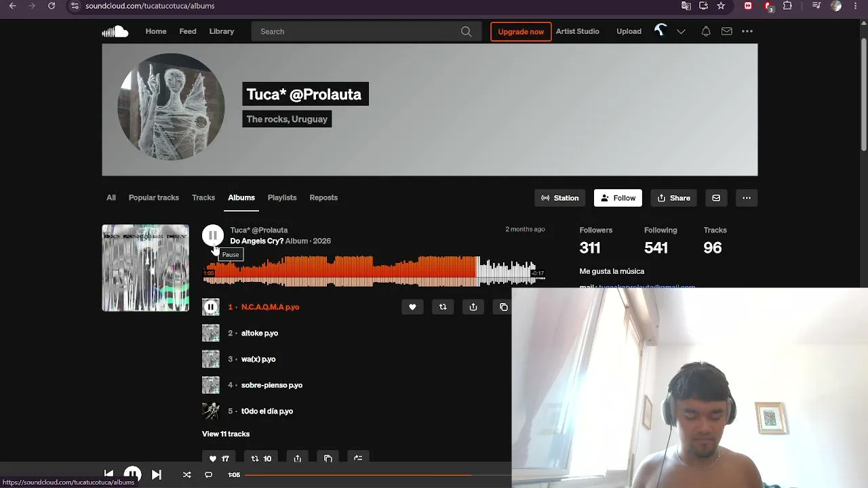
Task: Like the track N.C.A.Q.M.A p.yo
Action: [x=412, y=307]
